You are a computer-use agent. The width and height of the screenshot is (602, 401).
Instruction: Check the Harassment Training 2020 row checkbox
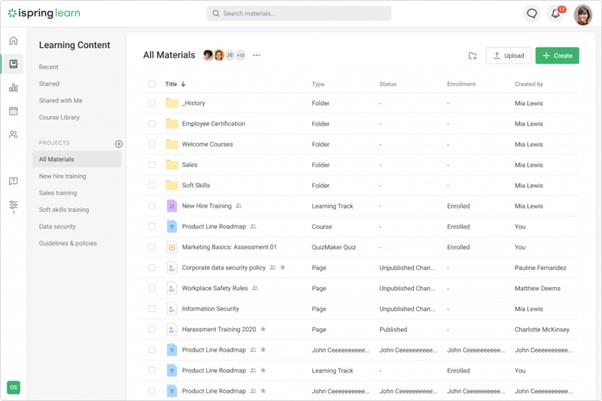pos(152,329)
